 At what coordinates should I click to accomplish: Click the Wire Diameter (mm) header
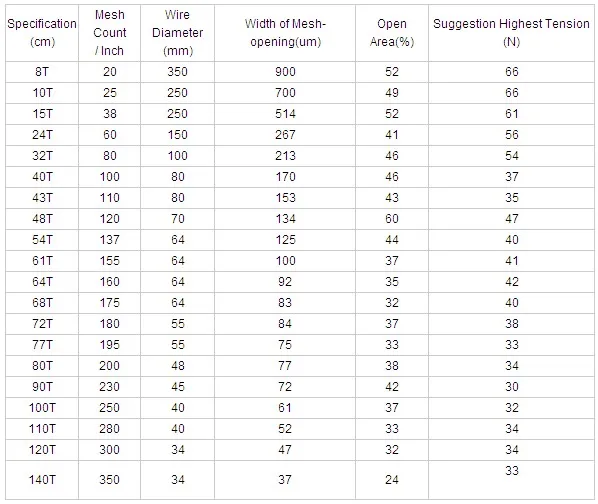coord(177,33)
